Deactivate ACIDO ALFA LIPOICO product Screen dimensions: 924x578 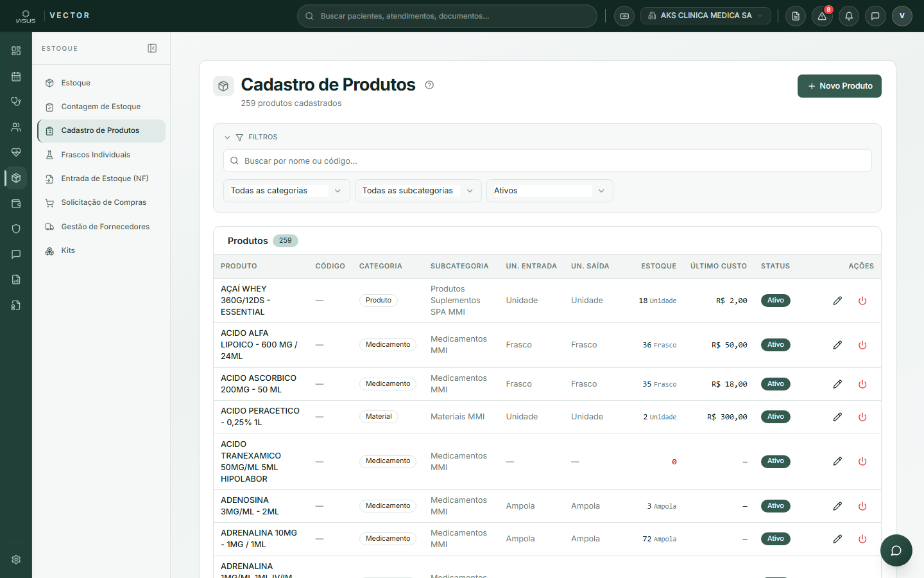[x=862, y=345]
